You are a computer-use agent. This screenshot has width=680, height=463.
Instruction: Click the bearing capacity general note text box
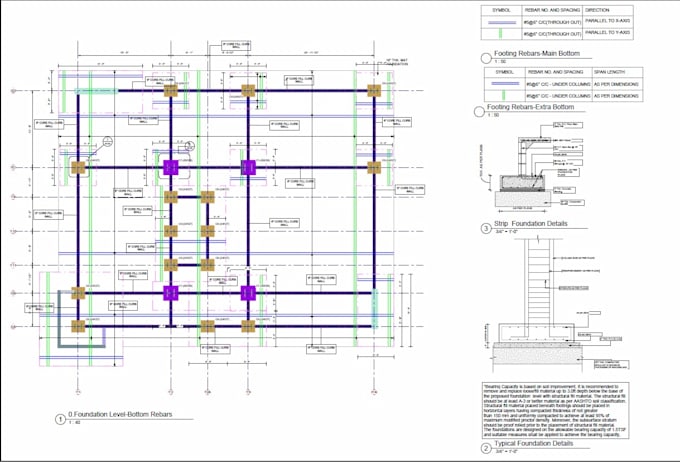click(x=555, y=410)
